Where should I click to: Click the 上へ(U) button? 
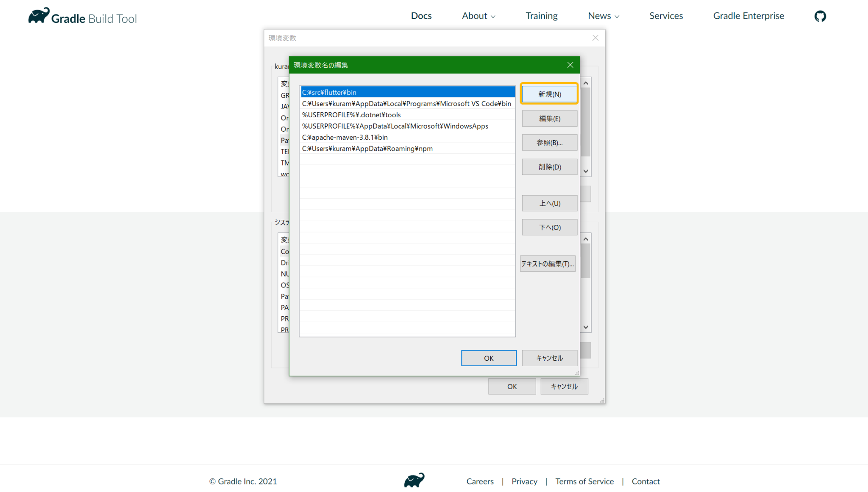549,203
